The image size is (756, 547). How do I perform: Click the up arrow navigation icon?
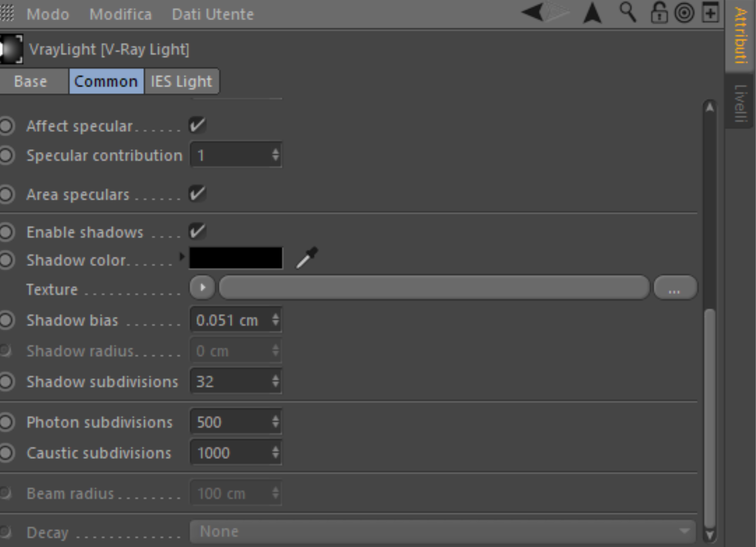[592, 12]
